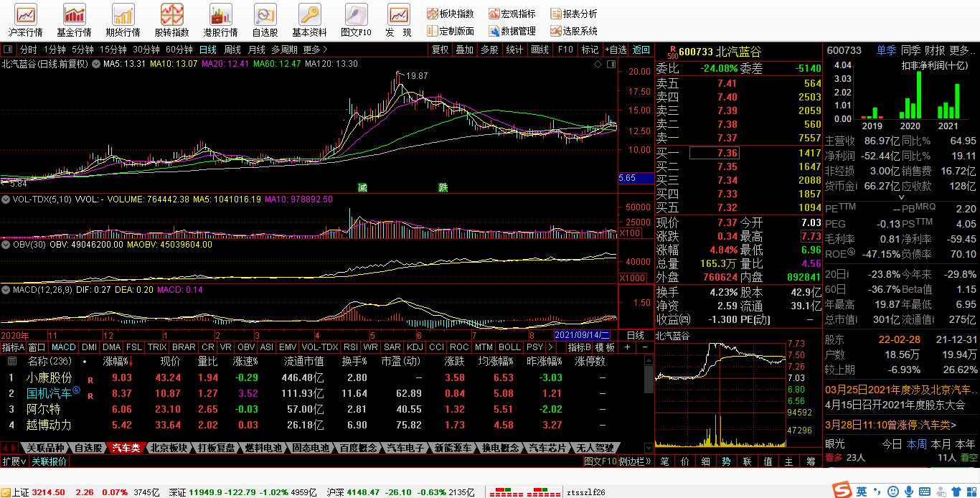Viewport: 980px width, 498px height.
Task: Vote 看空 bearish
Action: point(969,457)
